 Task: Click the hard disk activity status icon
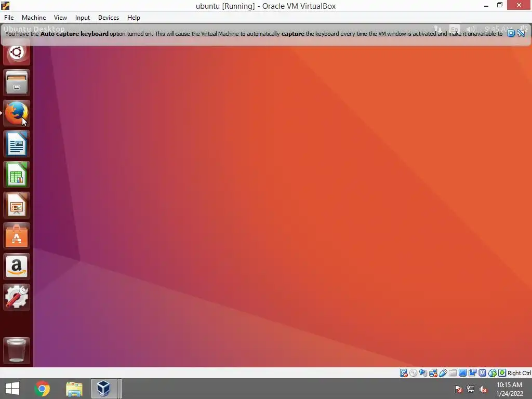[403, 373]
